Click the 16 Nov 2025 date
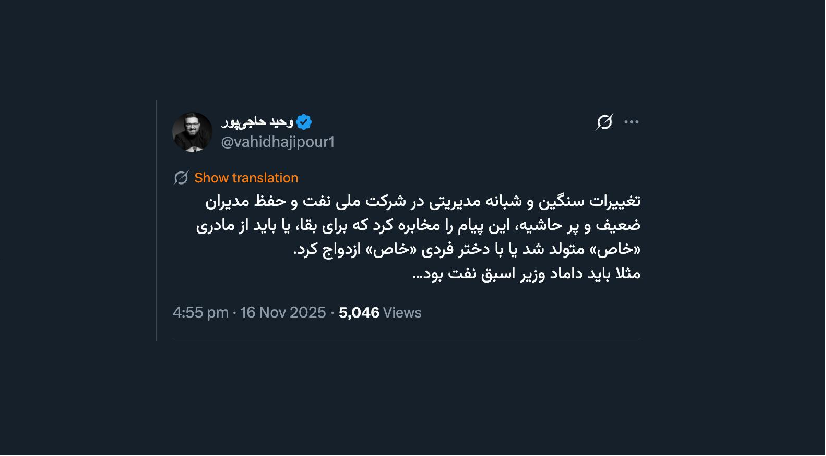This screenshot has width=826, height=456. point(283,313)
